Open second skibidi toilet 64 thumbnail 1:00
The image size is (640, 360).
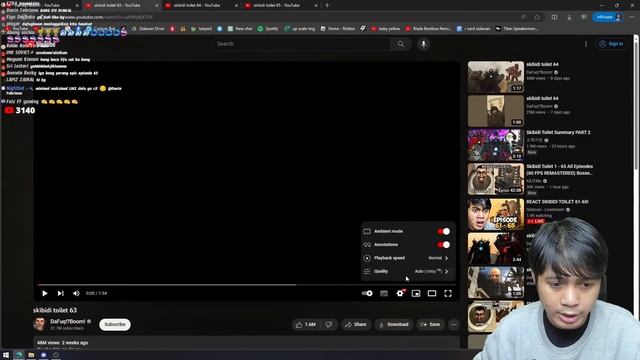tap(496, 111)
